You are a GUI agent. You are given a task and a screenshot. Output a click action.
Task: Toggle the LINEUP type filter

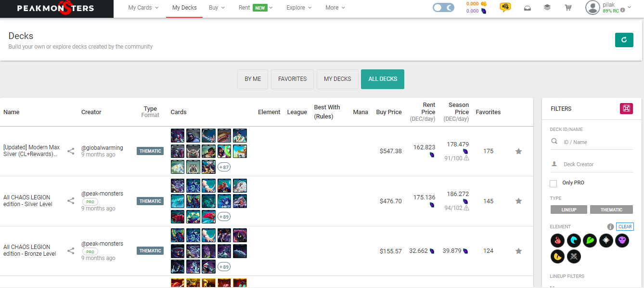(x=568, y=209)
